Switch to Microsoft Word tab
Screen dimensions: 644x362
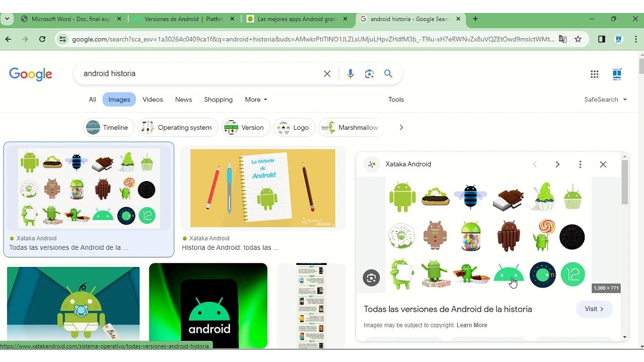click(71, 19)
